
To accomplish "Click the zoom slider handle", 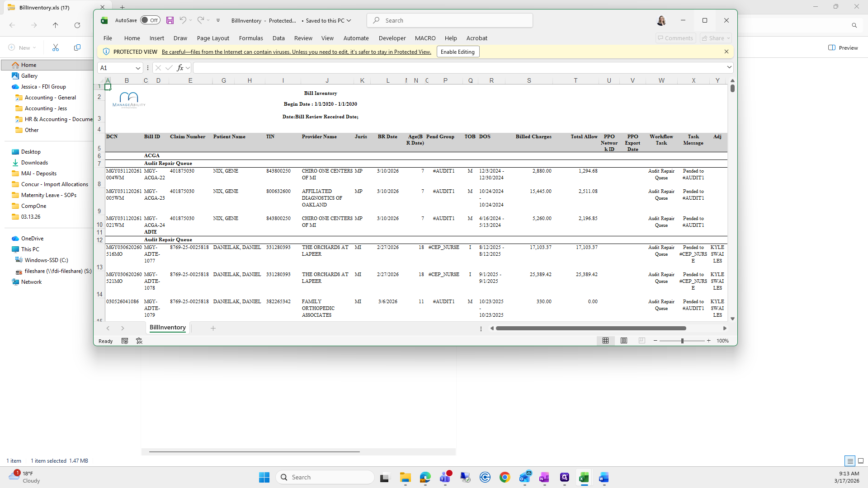I will click(x=682, y=341).
